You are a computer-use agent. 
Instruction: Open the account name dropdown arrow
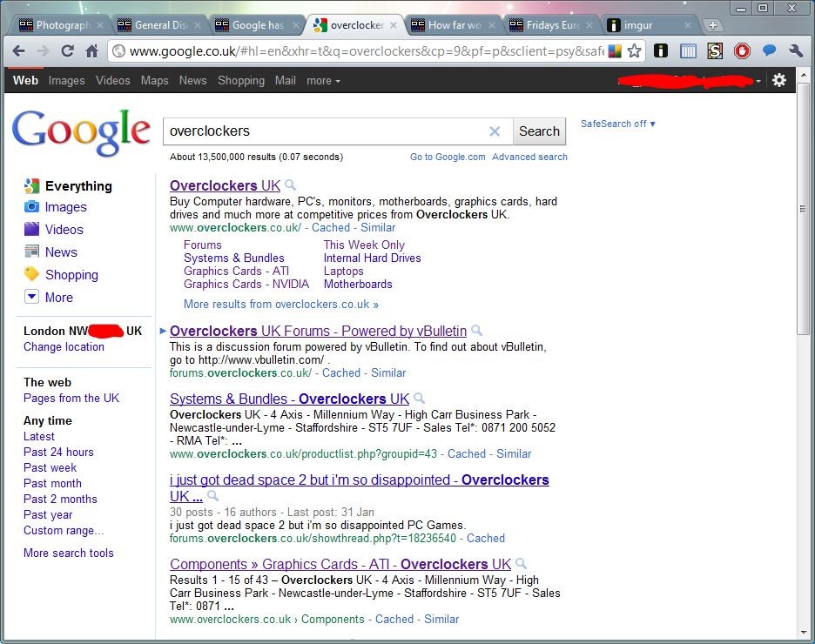tap(758, 81)
